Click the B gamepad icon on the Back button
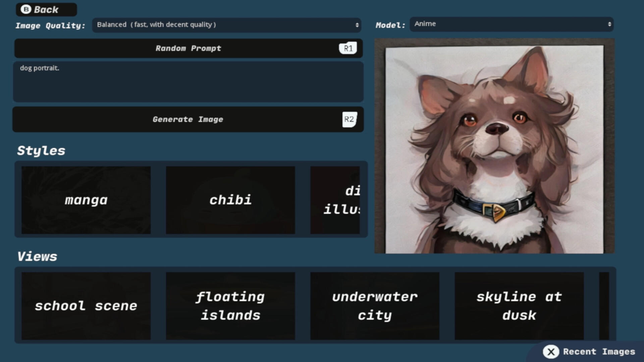Image resolution: width=644 pixels, height=362 pixels. 26,9
